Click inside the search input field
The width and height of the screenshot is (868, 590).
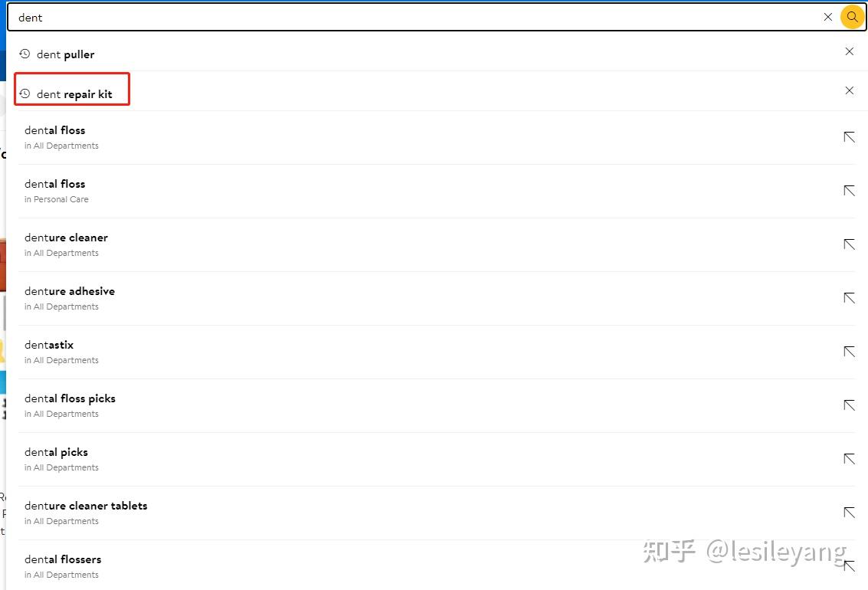[414, 17]
